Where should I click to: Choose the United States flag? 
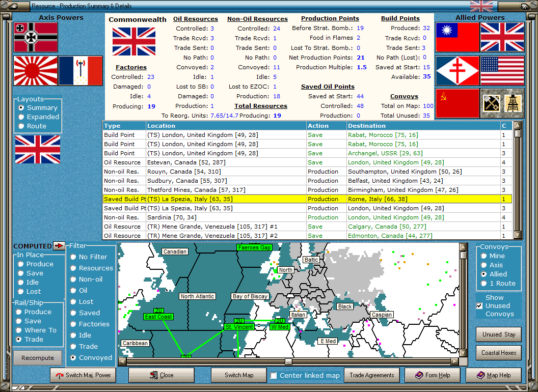(x=502, y=71)
